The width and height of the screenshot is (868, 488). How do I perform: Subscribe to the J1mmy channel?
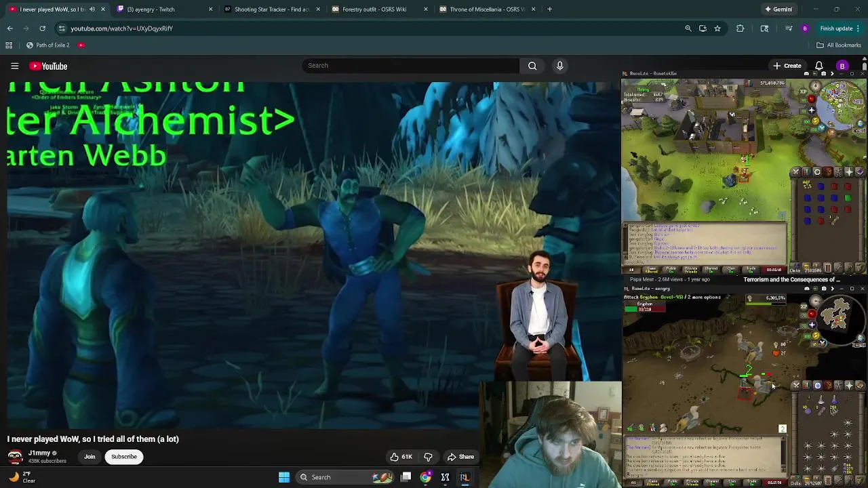coord(124,457)
